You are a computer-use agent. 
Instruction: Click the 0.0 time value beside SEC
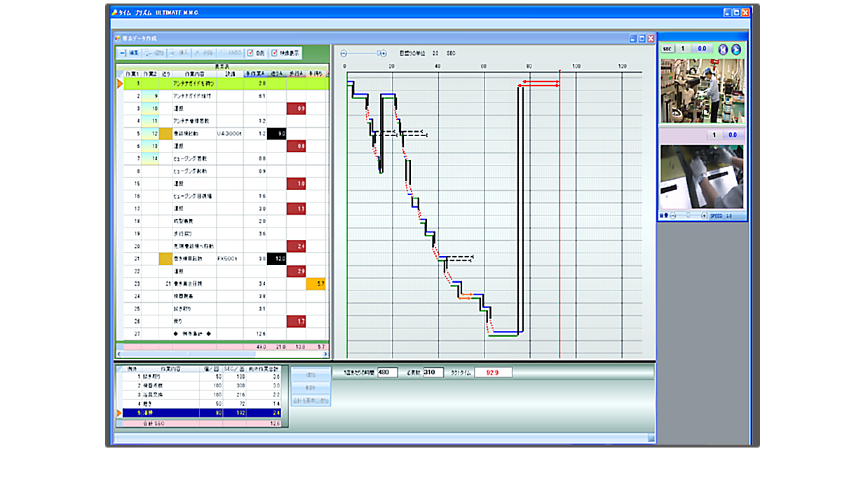tap(701, 49)
